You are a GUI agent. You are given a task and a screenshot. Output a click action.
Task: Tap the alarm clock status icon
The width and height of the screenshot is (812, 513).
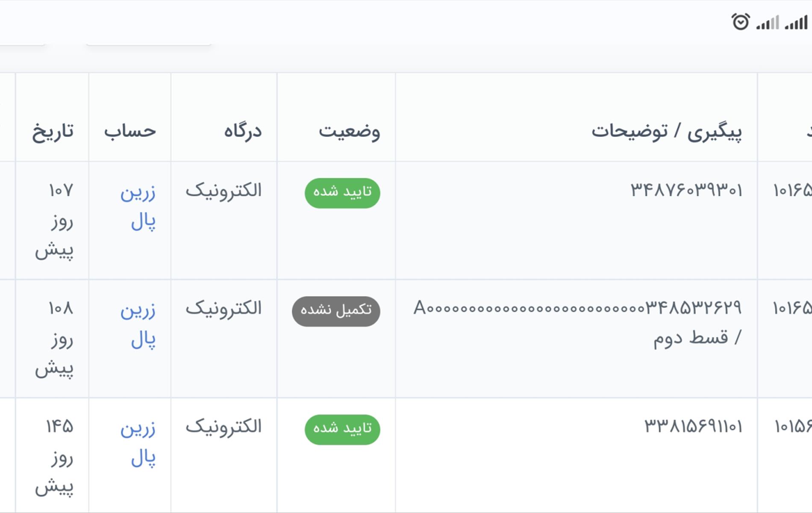(741, 22)
